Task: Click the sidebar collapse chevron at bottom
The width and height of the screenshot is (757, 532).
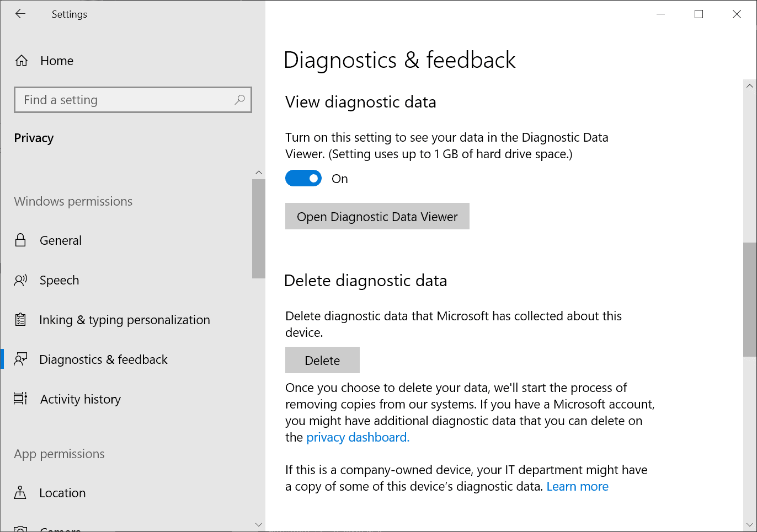Action: tap(259, 524)
